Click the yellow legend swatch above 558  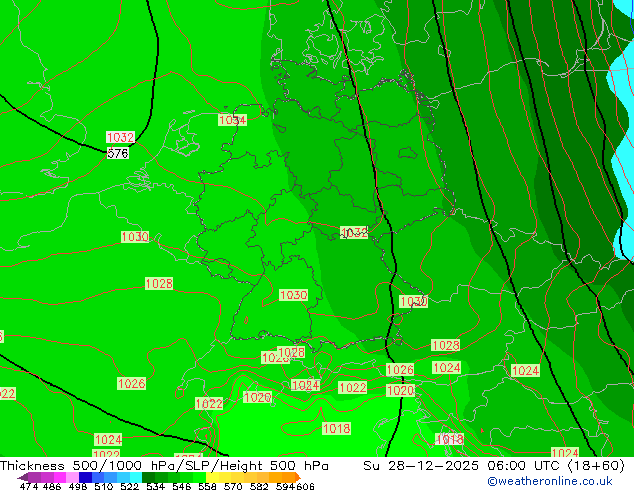click(212, 477)
